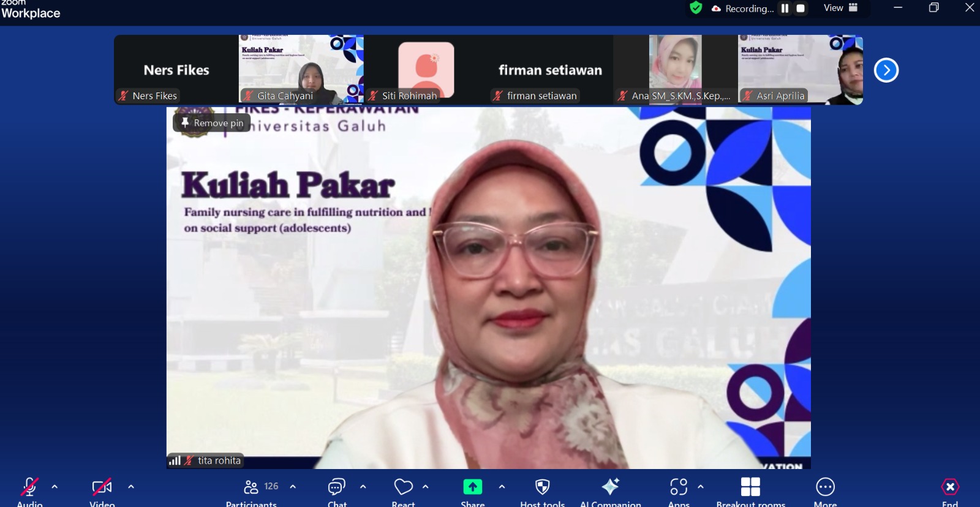Pause the meeting recording

point(785,9)
